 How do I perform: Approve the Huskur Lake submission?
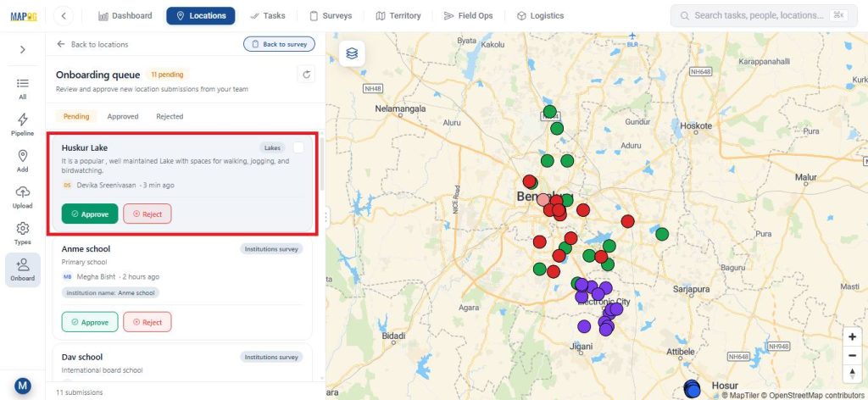pos(90,214)
